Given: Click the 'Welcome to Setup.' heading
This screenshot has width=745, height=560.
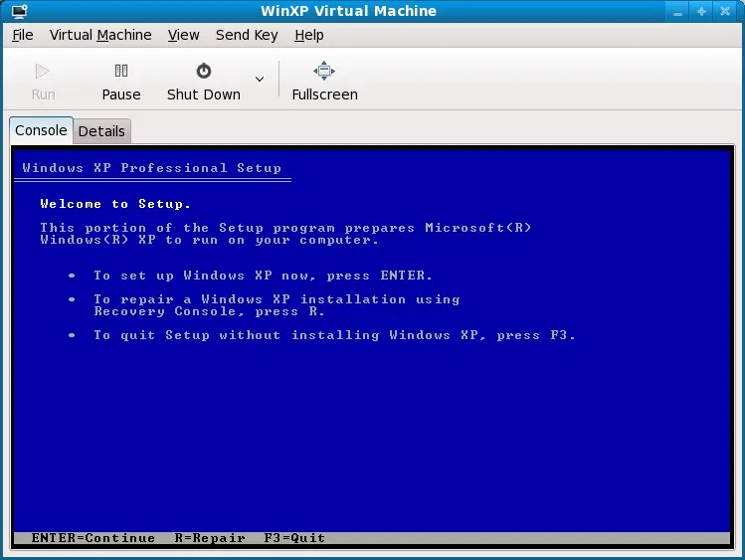Looking at the screenshot, I should pos(115,204).
